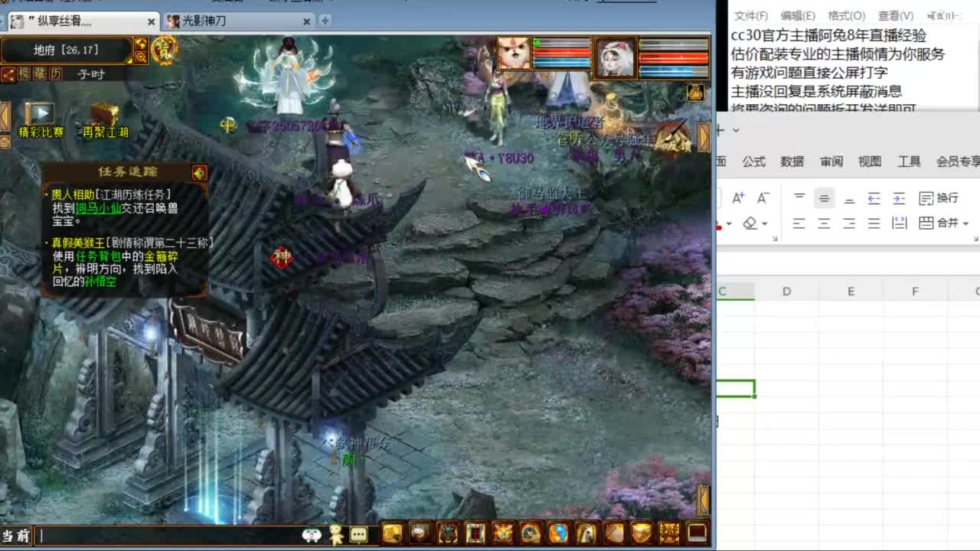Open the 审阅 ribbon tab
Viewport: 980px width, 551px height.
click(x=831, y=161)
